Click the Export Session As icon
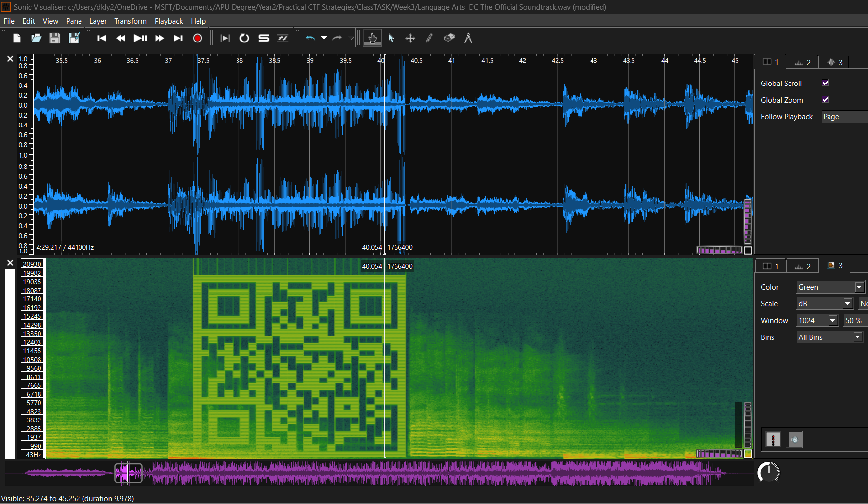The image size is (868, 504). pos(74,38)
